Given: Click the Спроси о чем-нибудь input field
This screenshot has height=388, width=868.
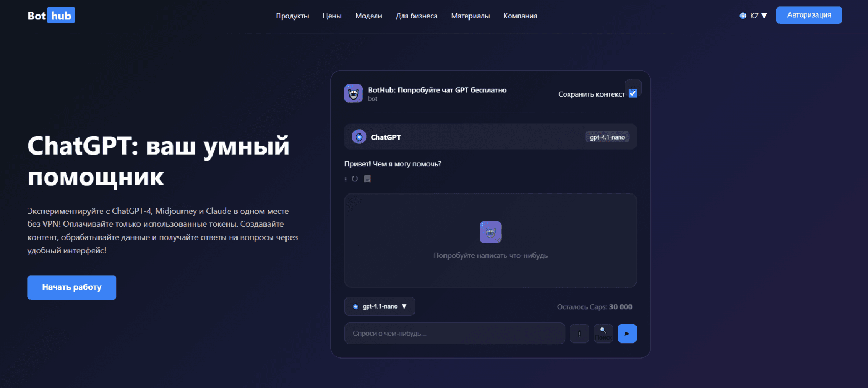Looking at the screenshot, I should click(454, 333).
